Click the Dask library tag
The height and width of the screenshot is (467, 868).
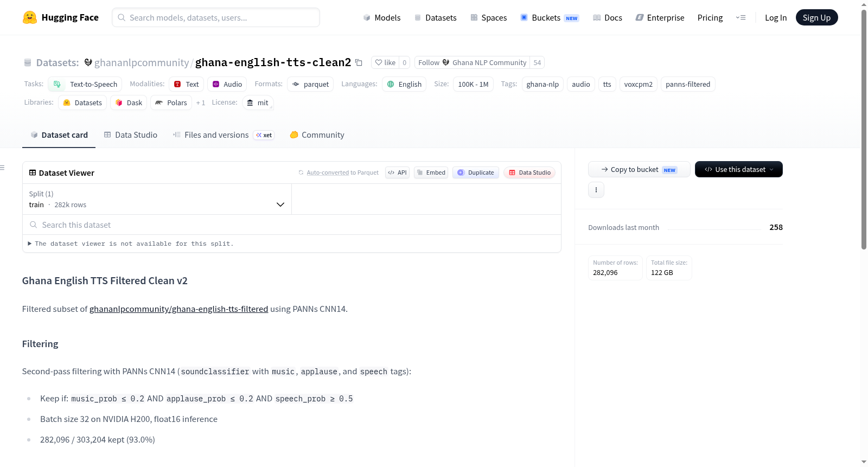(129, 103)
